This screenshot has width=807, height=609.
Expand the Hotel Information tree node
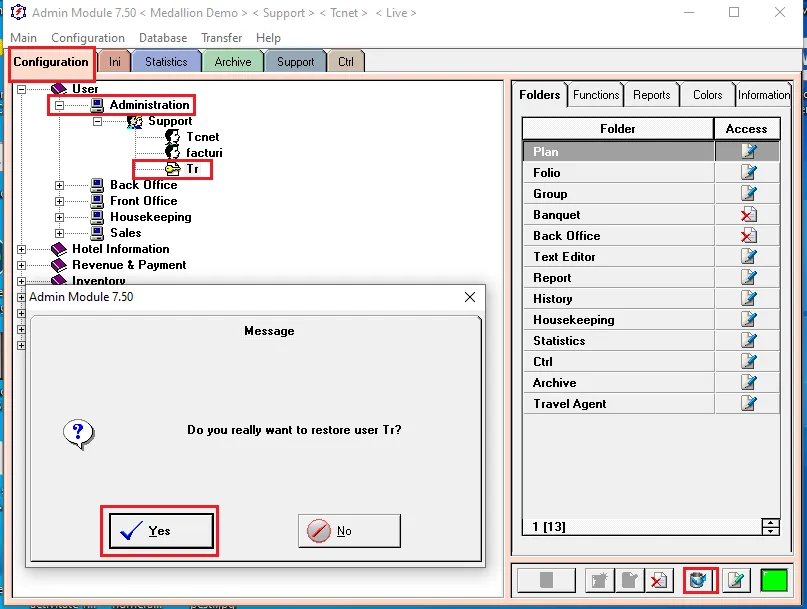click(x=21, y=249)
